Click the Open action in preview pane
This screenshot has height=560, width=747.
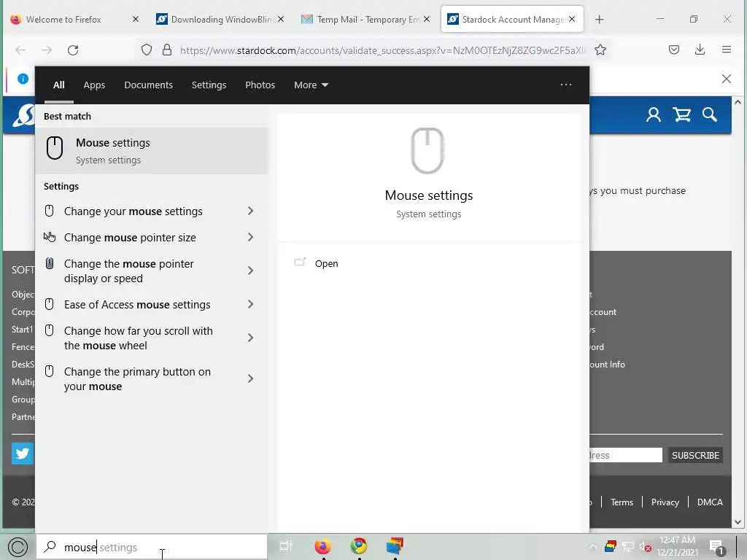point(326,263)
